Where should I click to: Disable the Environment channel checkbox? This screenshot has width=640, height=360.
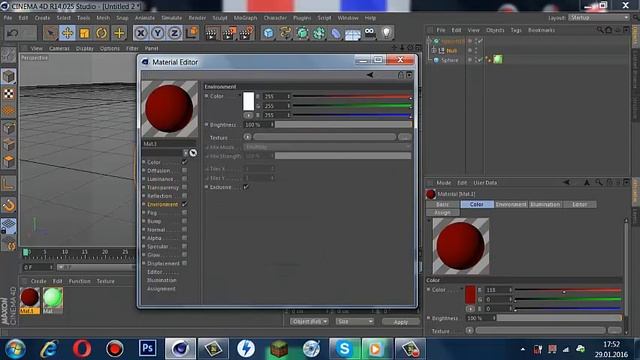click(184, 204)
